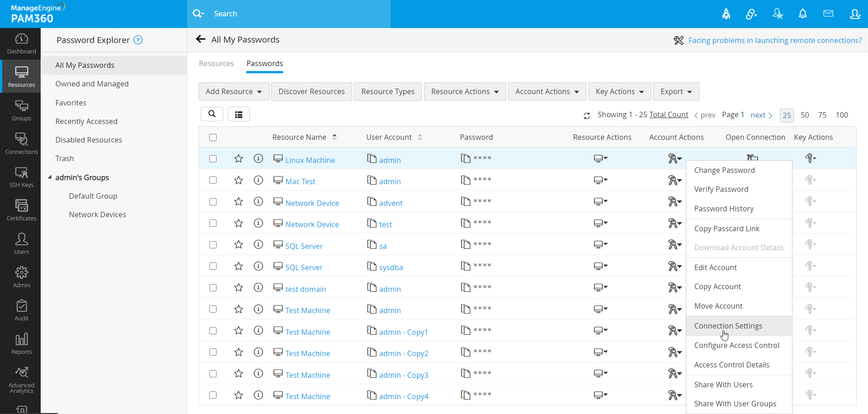The image size is (868, 414).
Task: Open the Export dropdown menu
Action: (x=675, y=91)
